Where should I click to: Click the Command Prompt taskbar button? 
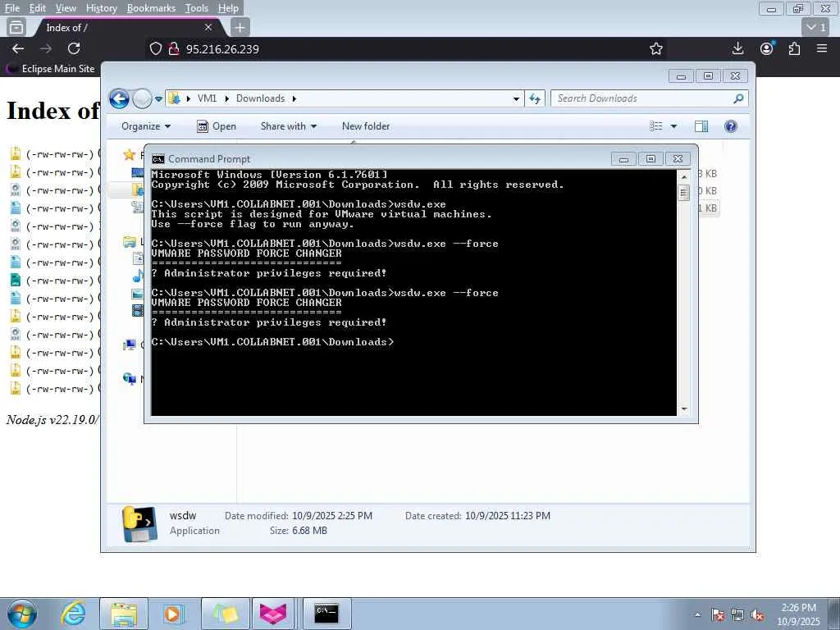[326, 614]
